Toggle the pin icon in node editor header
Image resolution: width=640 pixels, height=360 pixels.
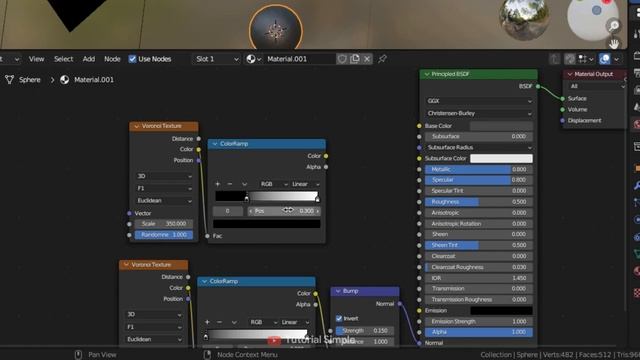[382, 59]
